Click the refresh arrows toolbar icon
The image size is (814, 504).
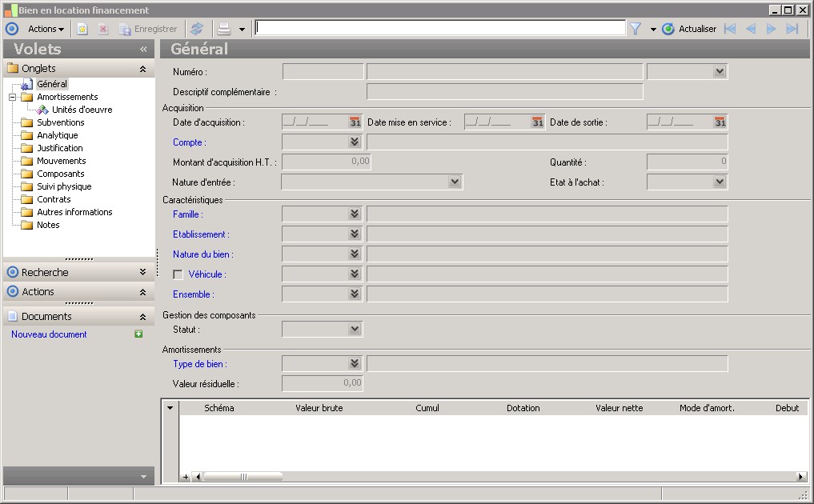pyautogui.click(x=197, y=29)
